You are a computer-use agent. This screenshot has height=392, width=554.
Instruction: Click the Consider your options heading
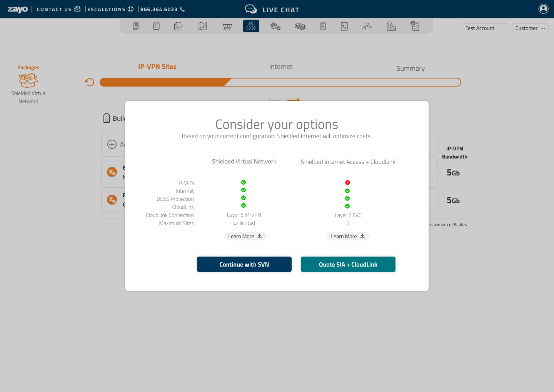(277, 124)
